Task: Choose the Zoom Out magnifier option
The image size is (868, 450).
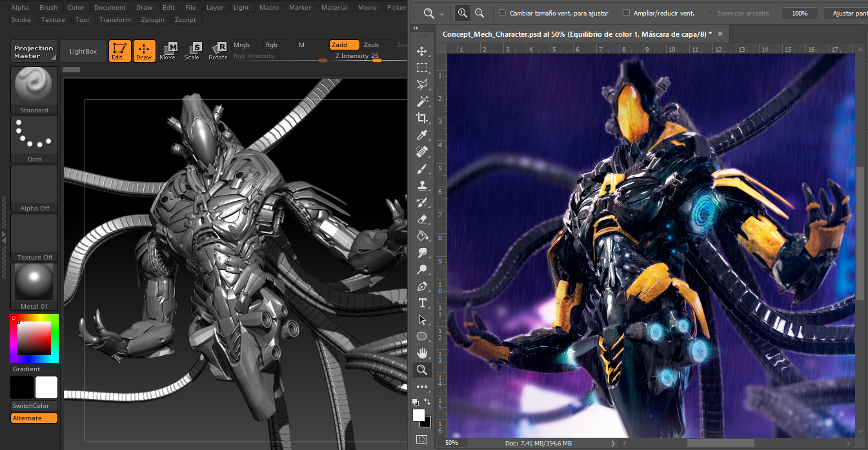Action: [479, 13]
